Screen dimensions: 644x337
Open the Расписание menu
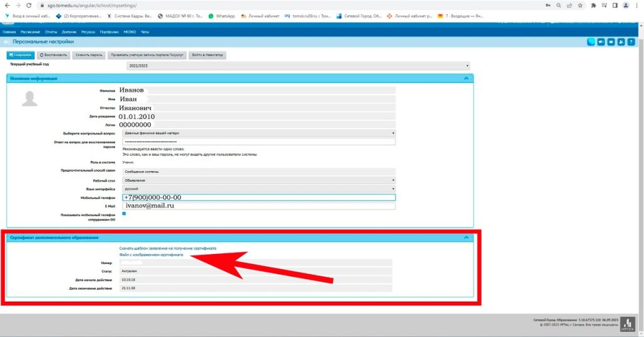(30, 31)
